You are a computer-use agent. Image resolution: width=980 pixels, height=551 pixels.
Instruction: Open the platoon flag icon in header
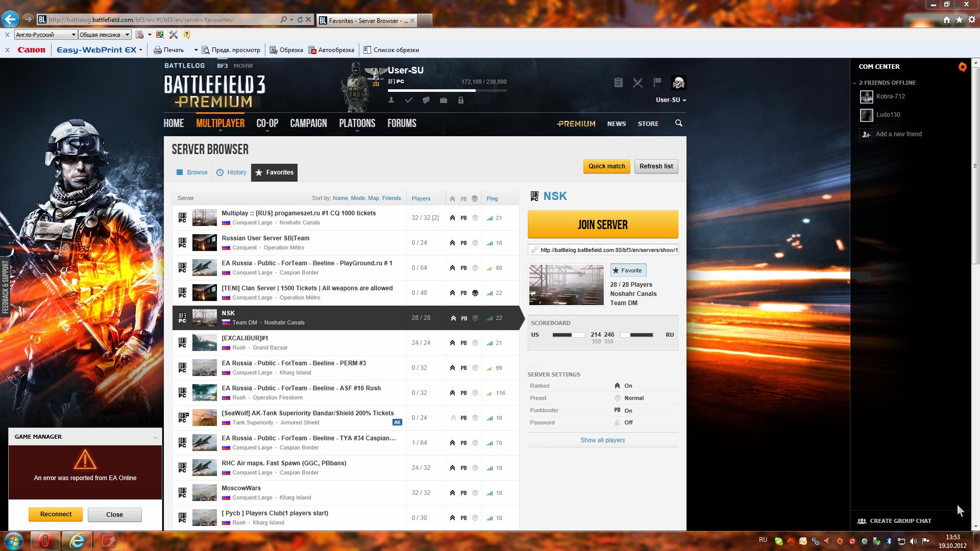pyautogui.click(x=657, y=82)
